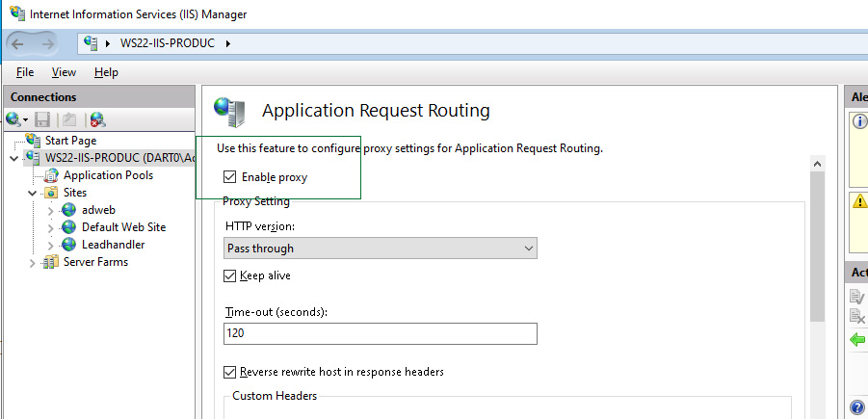Click the server icon in address bar
This screenshot has width=868, height=419.
click(x=91, y=42)
